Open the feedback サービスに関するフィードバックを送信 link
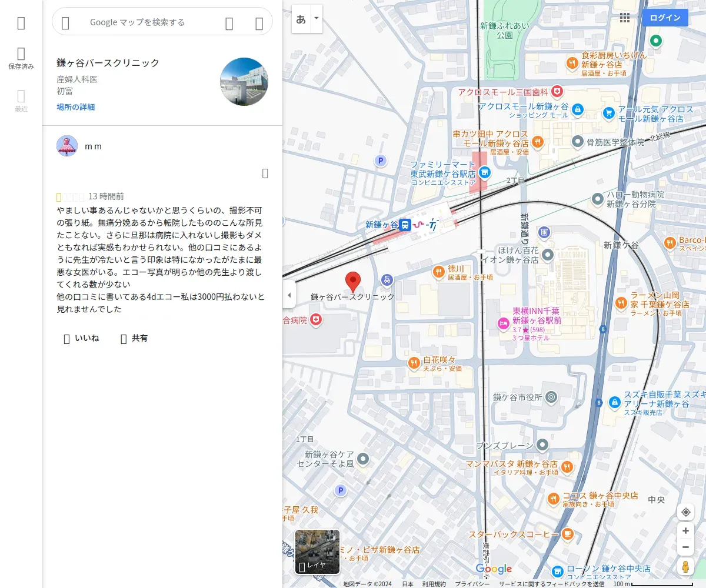Image resolution: width=706 pixels, height=588 pixels. [551, 584]
